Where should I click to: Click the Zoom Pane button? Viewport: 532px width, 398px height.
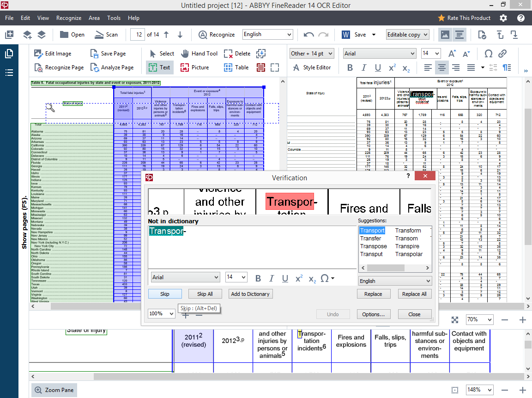tap(54, 390)
